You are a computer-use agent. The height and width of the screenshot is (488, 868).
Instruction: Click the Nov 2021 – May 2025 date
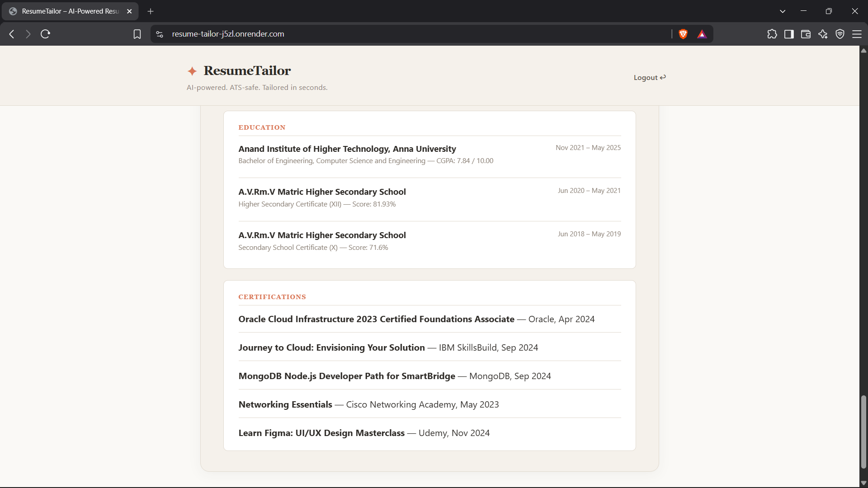click(x=588, y=148)
